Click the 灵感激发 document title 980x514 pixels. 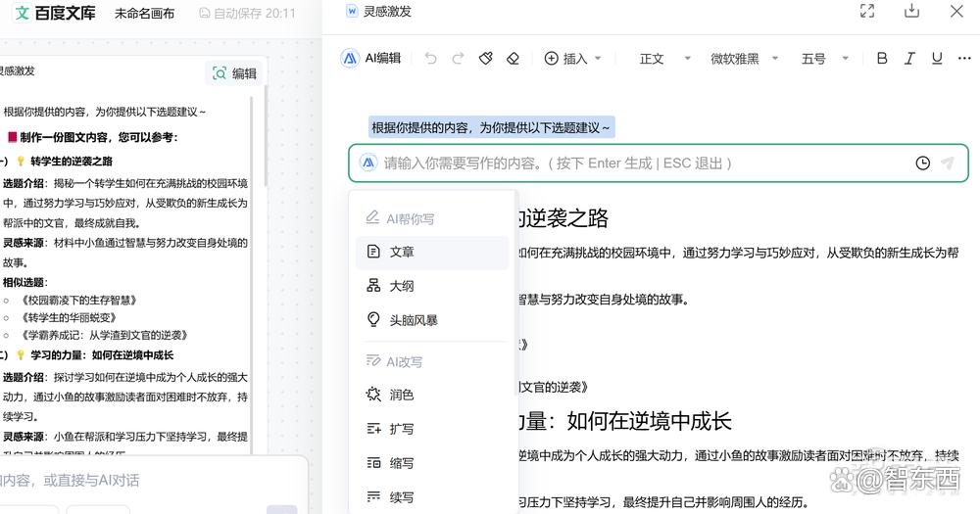(387, 11)
